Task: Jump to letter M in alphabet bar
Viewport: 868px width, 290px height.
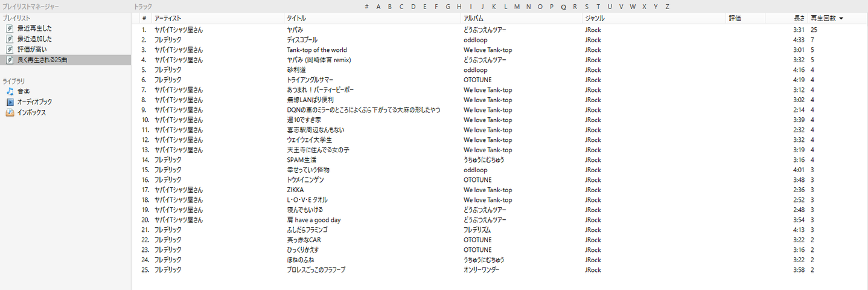Action: pos(517,7)
